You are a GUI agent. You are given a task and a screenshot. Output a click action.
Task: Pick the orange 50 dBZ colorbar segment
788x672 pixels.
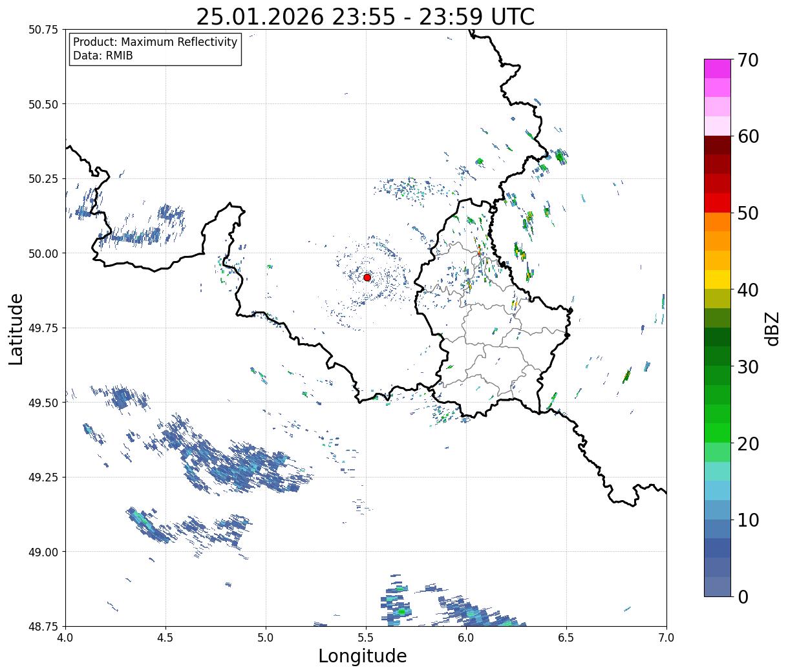718,222
